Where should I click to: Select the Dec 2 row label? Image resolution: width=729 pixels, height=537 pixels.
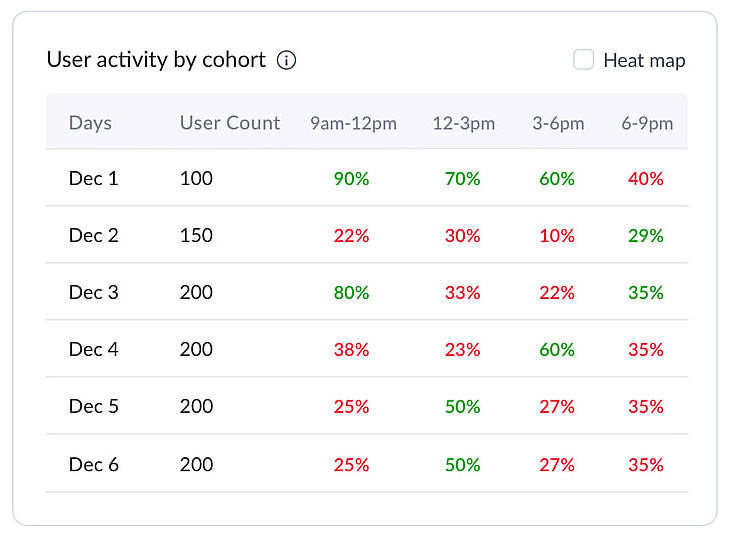click(93, 236)
